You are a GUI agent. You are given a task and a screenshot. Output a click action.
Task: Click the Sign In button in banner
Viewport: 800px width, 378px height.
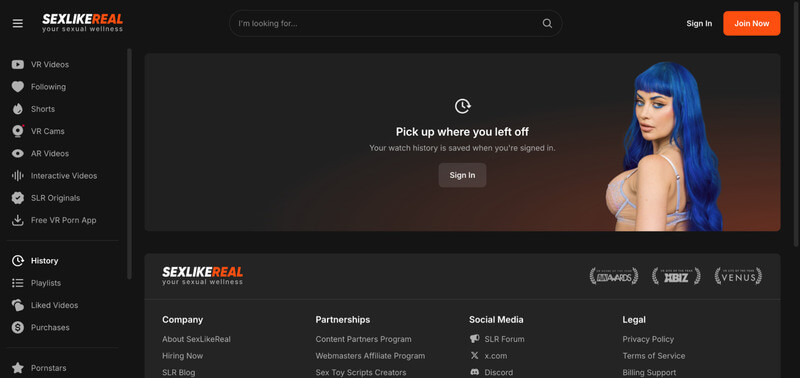coord(462,175)
